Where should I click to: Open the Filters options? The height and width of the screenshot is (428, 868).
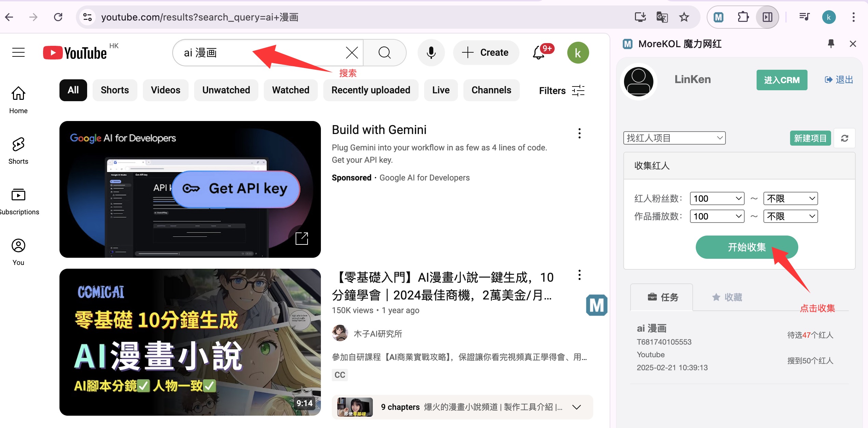(x=562, y=91)
